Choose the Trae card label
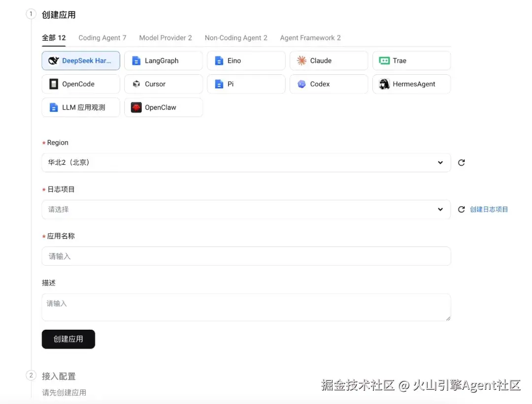The width and height of the screenshot is (532, 404). [x=399, y=61]
